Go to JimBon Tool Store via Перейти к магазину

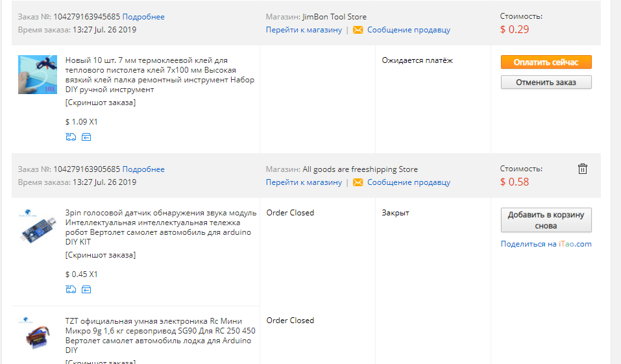(x=304, y=30)
